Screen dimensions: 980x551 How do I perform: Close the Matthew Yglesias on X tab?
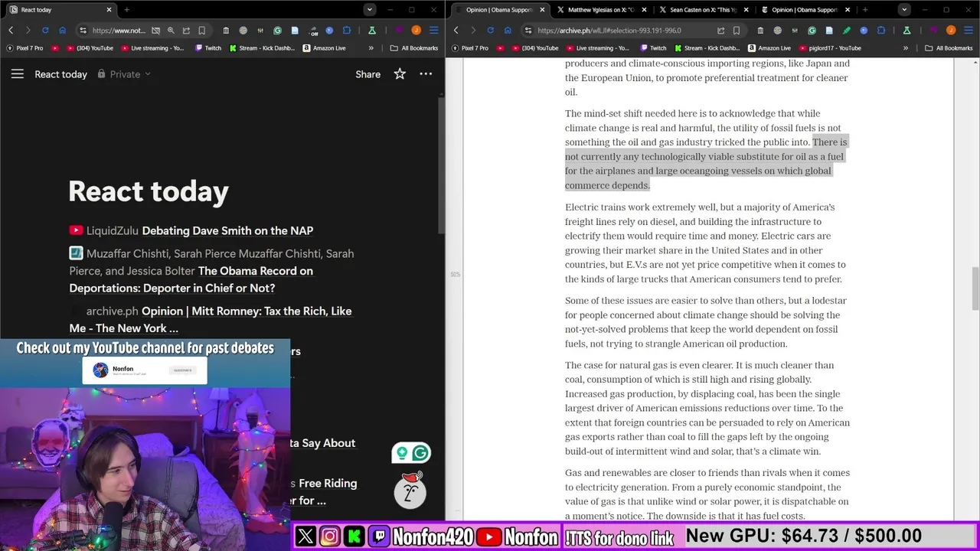[x=644, y=10]
